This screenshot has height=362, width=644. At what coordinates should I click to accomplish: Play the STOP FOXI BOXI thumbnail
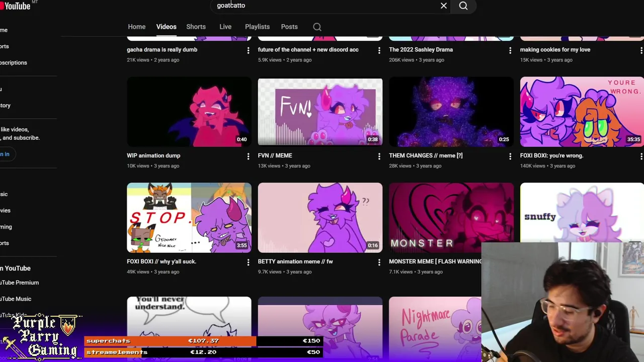[x=189, y=218]
